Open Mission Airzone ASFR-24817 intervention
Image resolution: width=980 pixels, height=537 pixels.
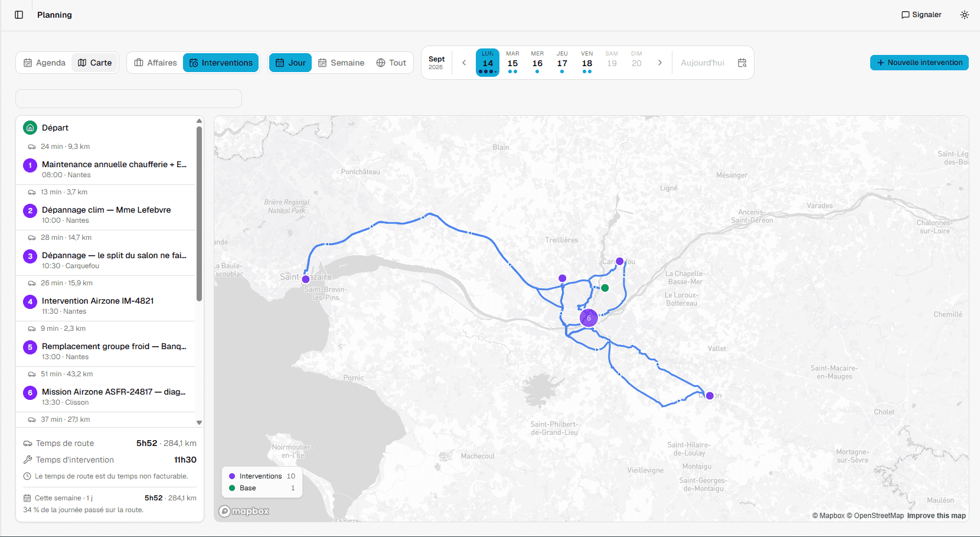click(x=106, y=396)
